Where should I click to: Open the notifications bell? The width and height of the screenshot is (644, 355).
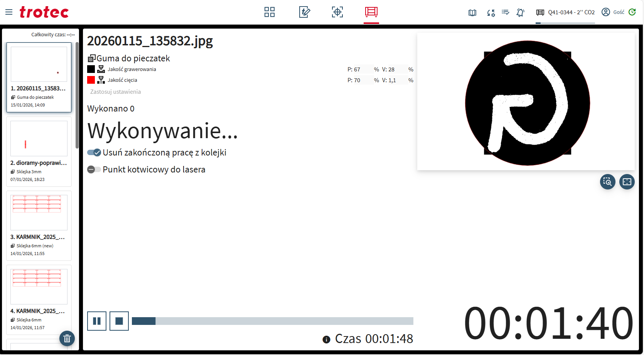pos(520,12)
